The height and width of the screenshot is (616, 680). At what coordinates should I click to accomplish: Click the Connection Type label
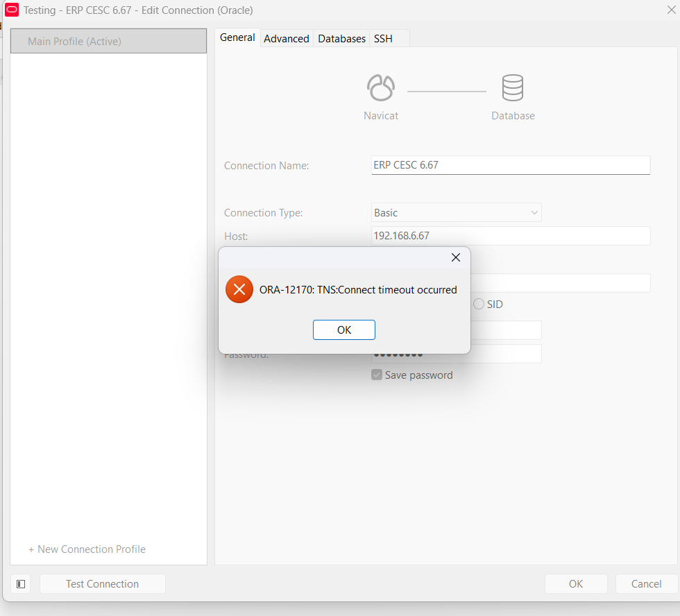tap(263, 213)
